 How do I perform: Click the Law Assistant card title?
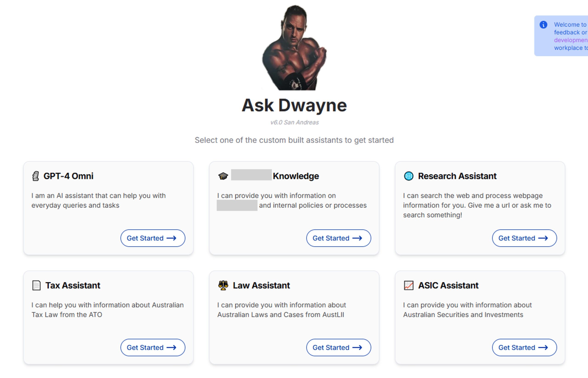pos(261,285)
